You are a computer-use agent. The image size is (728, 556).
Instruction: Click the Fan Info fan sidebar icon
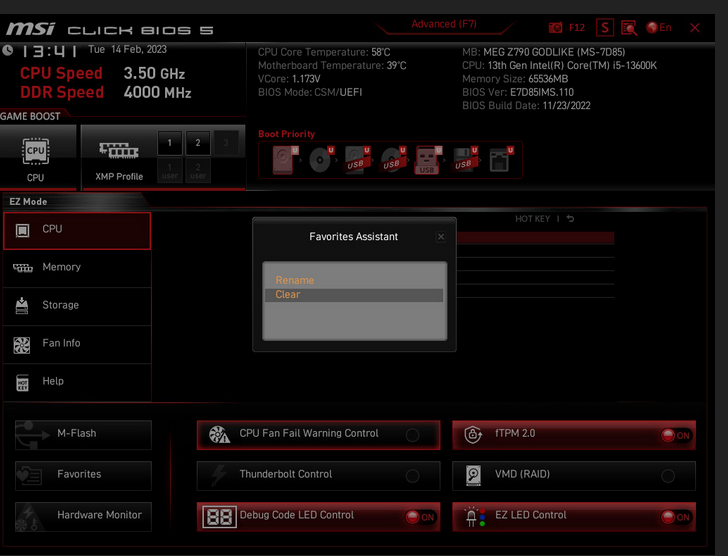point(21,345)
